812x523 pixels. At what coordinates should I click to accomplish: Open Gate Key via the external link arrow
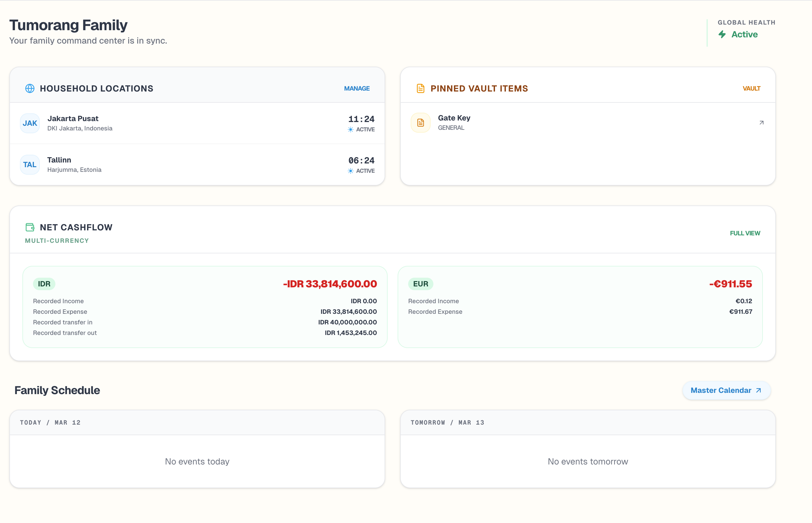tap(761, 123)
